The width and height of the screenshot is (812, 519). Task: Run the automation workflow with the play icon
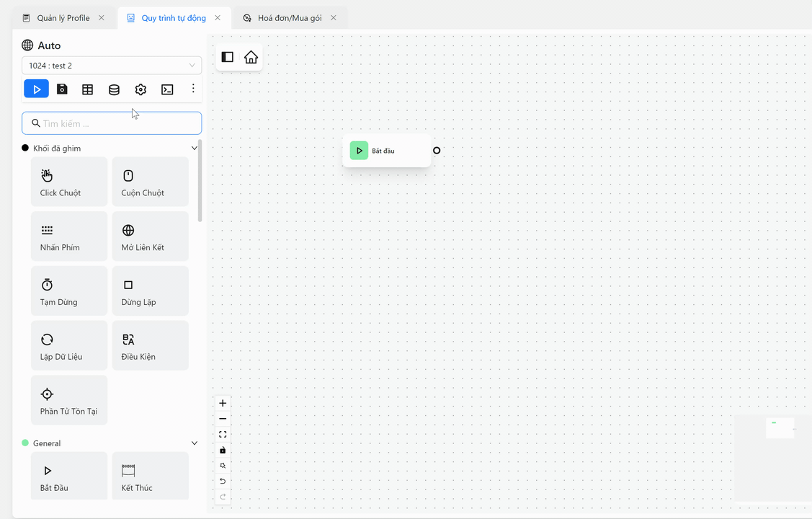[37, 88]
